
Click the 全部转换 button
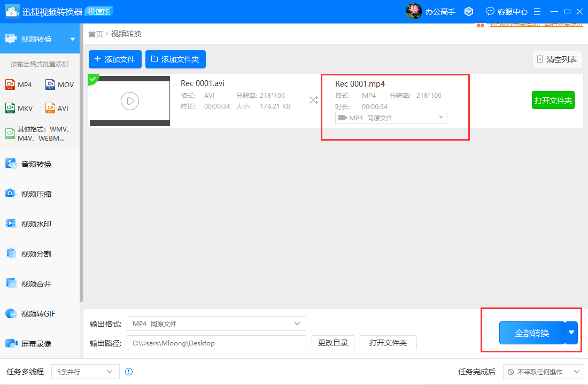531,333
